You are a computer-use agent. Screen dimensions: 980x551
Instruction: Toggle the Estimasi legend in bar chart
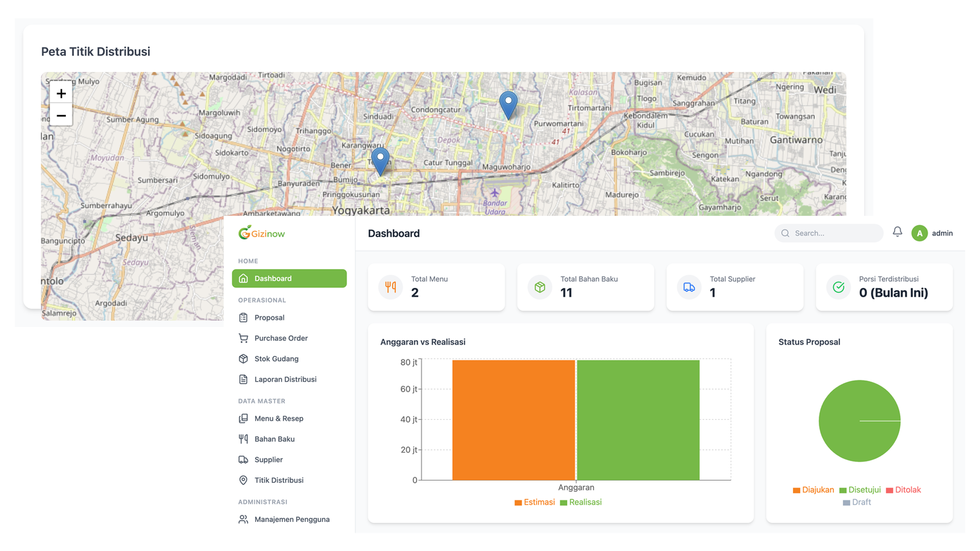(x=534, y=502)
